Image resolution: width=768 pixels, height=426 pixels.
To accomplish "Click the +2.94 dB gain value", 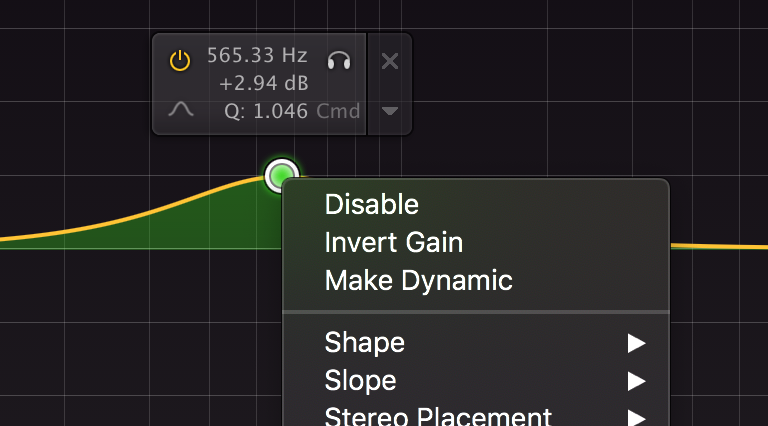I will pos(264,83).
